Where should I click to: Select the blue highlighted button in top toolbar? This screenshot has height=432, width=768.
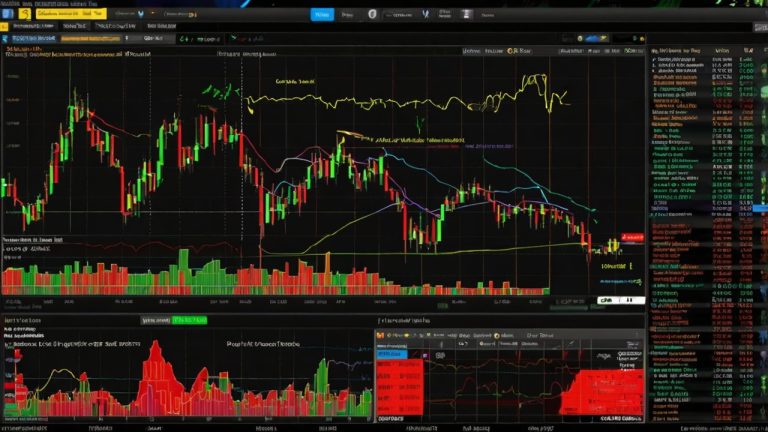320,16
